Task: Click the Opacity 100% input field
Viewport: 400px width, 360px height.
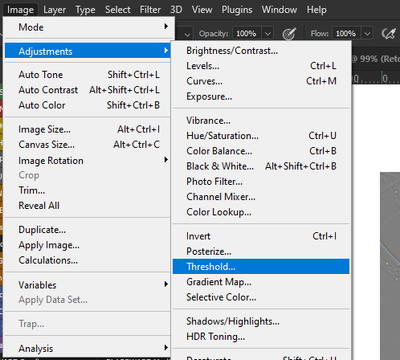Action: (x=247, y=34)
